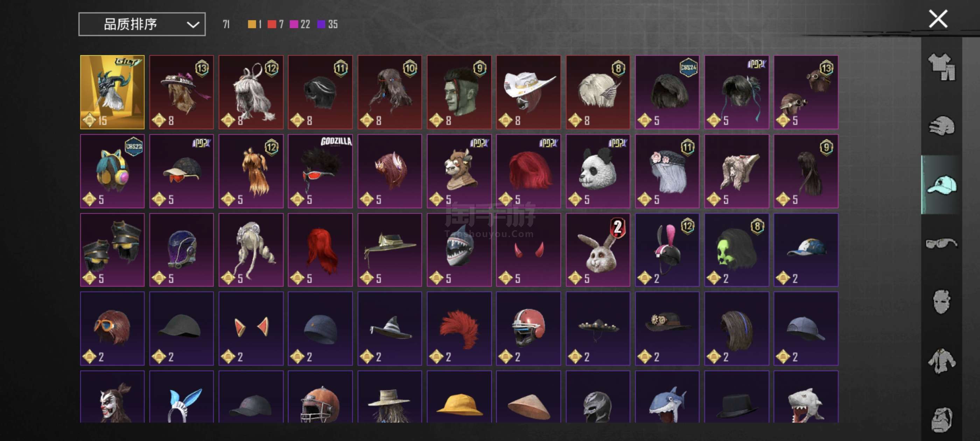Open the clothing outfit category icon
Viewport: 980px width, 441px height.
[x=941, y=67]
